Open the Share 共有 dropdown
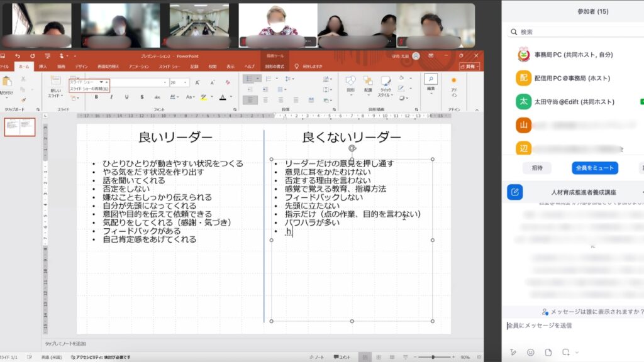 pyautogui.click(x=469, y=66)
